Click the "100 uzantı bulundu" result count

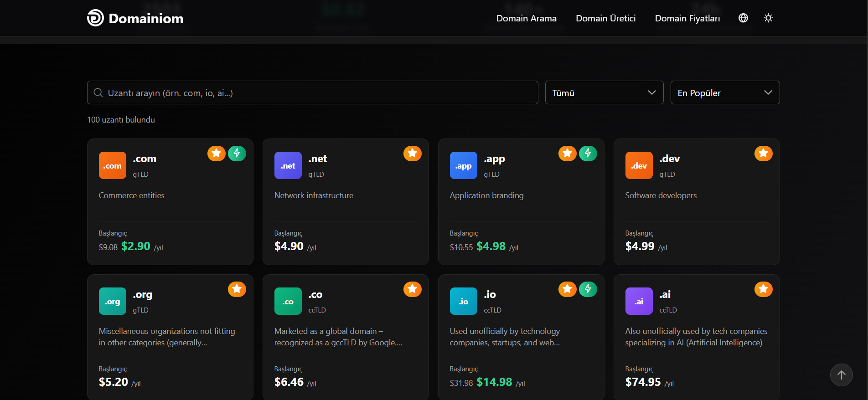click(121, 120)
